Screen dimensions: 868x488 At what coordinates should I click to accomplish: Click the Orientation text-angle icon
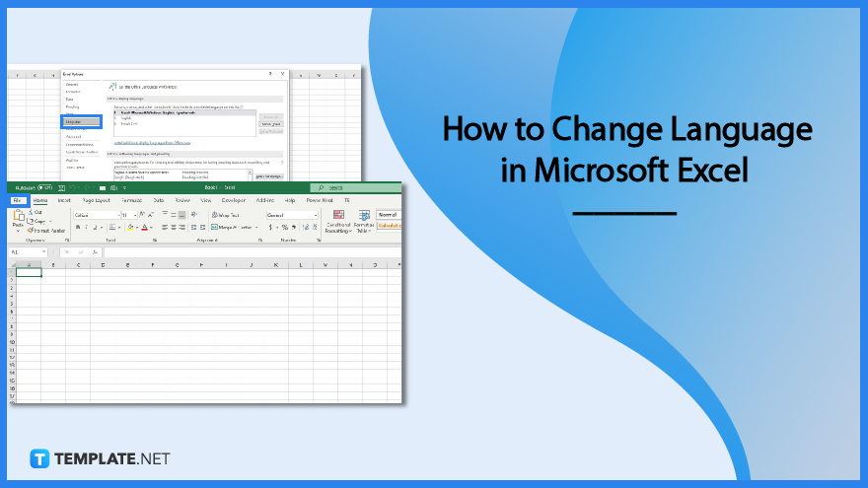[x=193, y=215]
